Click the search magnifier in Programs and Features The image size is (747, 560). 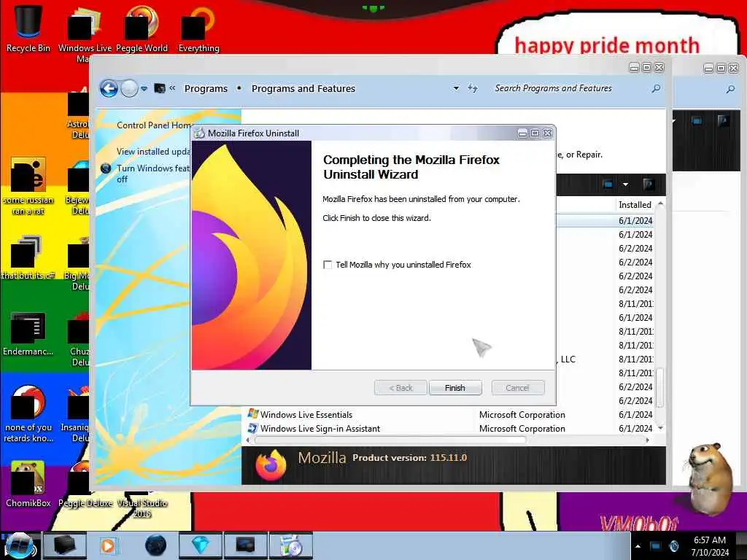coord(656,88)
